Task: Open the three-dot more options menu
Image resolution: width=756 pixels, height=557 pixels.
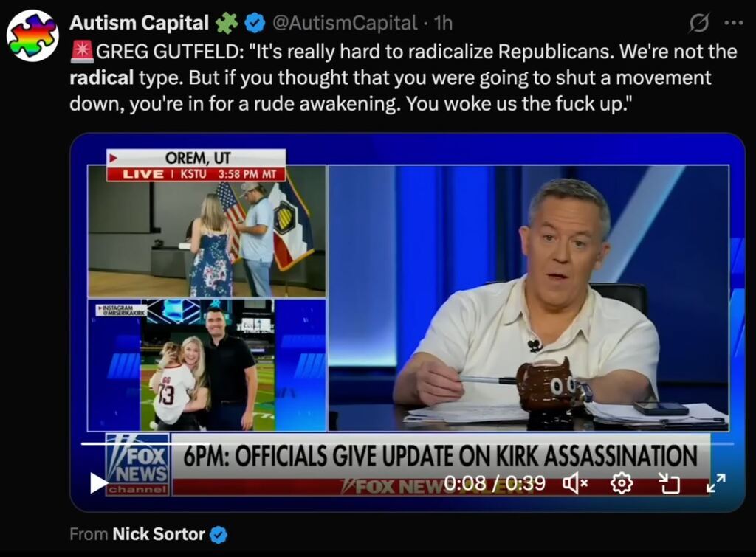Action: point(734,23)
